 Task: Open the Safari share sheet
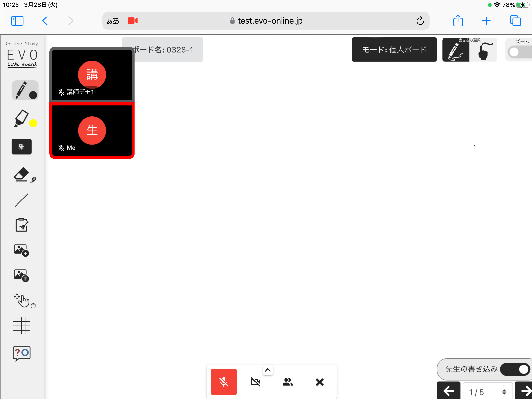pyautogui.click(x=458, y=20)
